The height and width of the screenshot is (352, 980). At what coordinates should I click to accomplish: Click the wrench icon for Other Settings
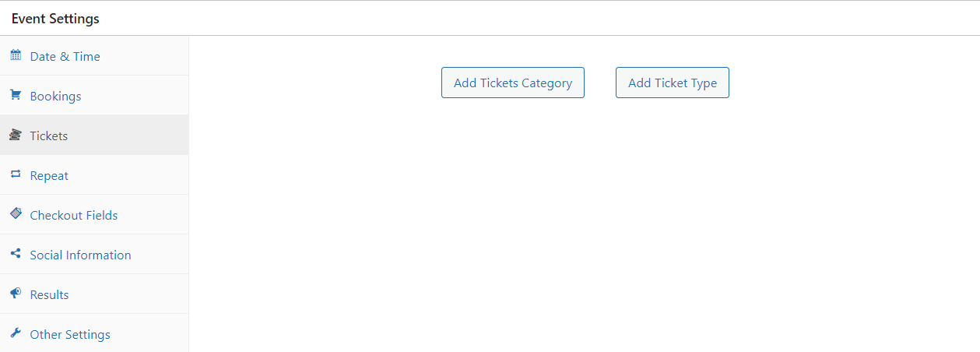click(16, 333)
